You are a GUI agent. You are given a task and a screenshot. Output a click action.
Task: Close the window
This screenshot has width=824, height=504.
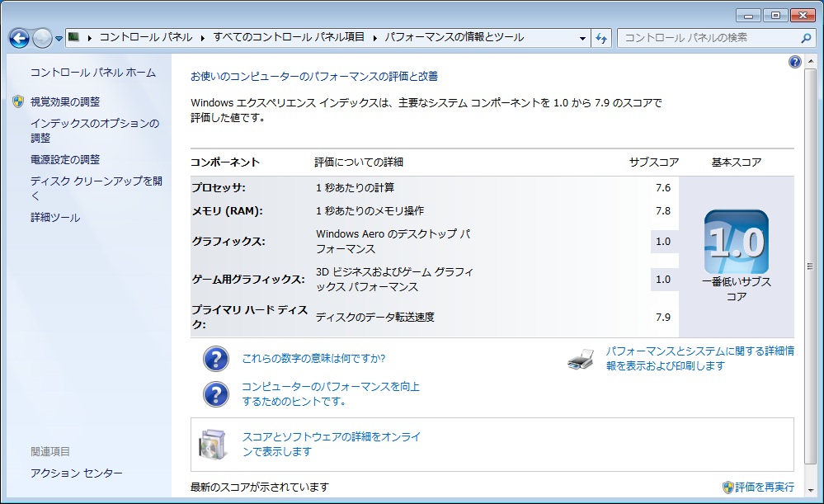[x=803, y=15]
